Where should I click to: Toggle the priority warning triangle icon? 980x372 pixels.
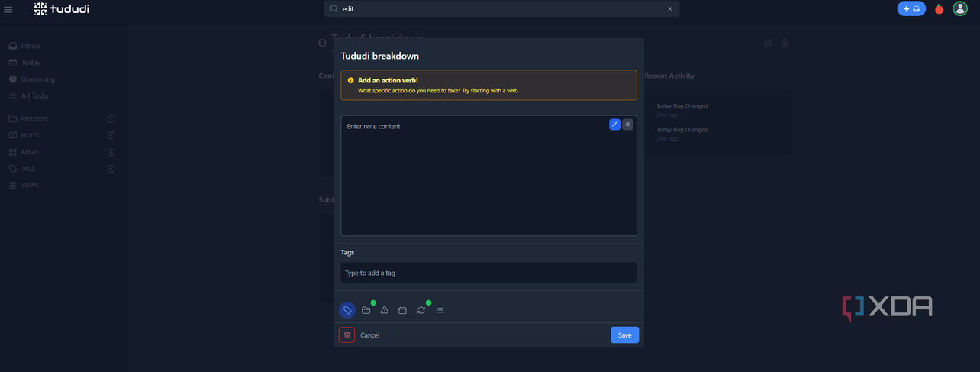(385, 310)
